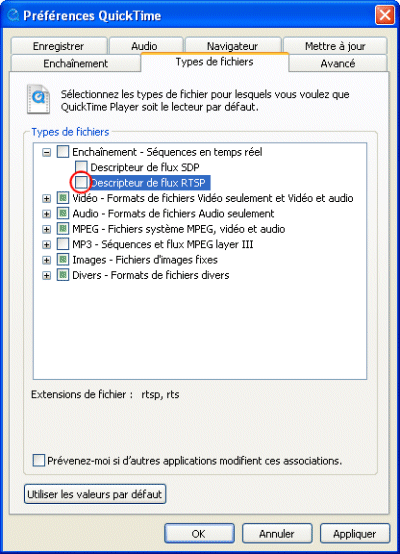Select the Descripteur de flux SDP item
This screenshot has width=400, height=554.
pos(145,167)
